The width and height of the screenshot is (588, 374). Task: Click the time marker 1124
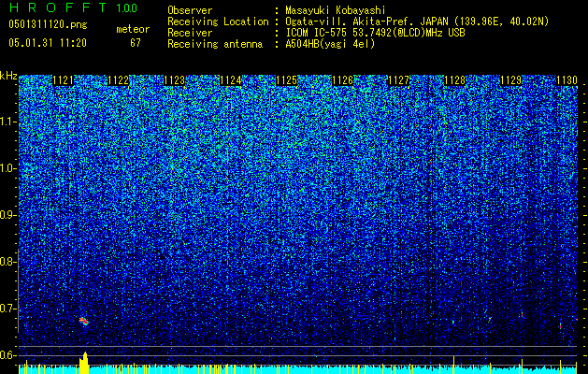click(x=231, y=80)
